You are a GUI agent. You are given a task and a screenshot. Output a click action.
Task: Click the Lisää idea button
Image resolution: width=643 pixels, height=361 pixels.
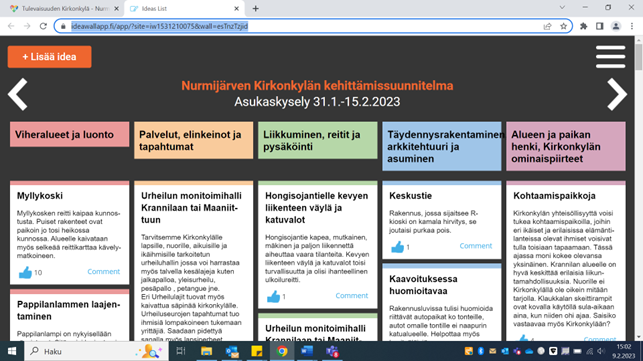click(x=49, y=57)
